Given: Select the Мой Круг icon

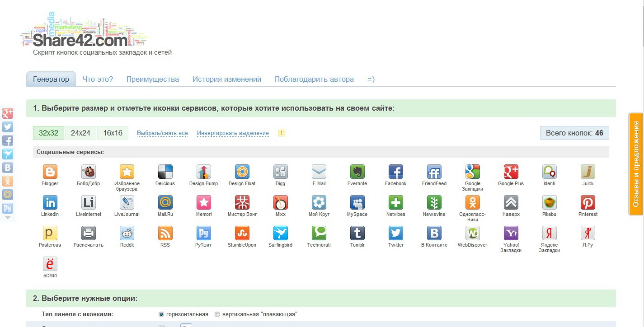Looking at the screenshot, I should (x=319, y=202).
